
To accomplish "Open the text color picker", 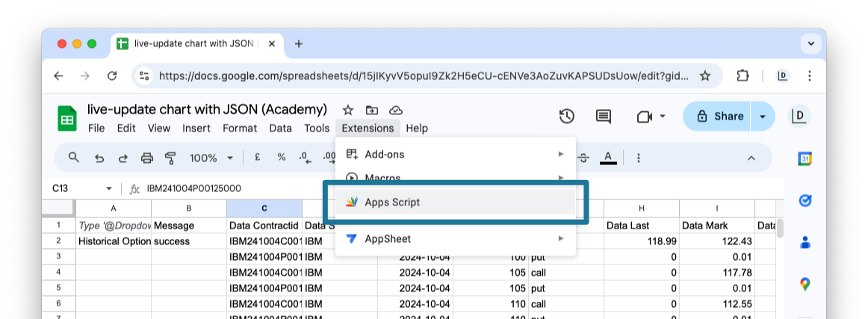I will [x=608, y=158].
